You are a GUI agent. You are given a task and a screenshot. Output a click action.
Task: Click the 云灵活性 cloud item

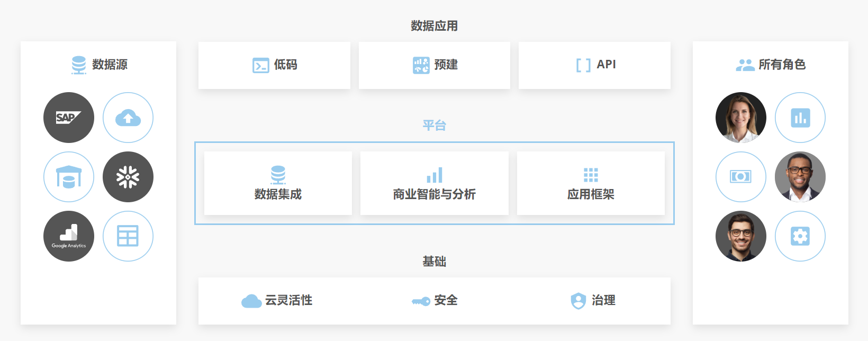click(277, 301)
